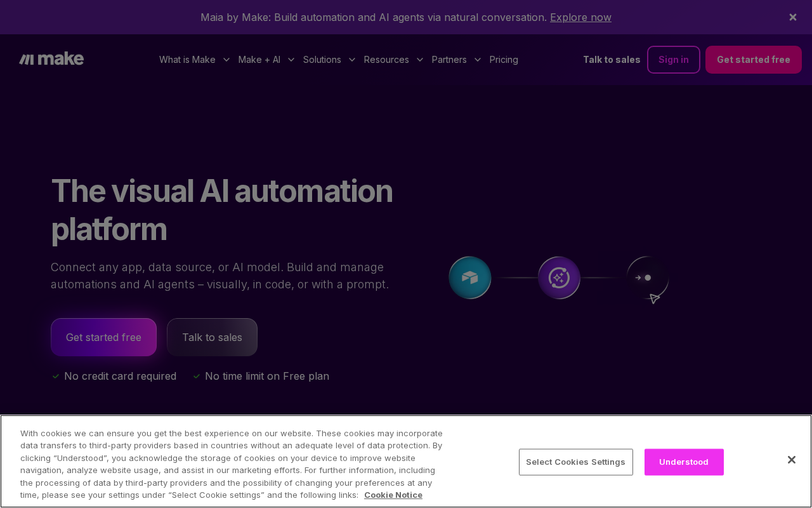Expand the What is Make chevron
This screenshot has height=508, width=812.
(226, 60)
